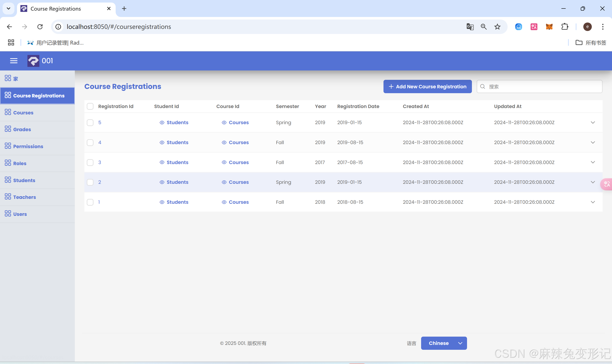Open Students link in registration 4 row
The width and height of the screenshot is (612, 364).
click(x=177, y=142)
